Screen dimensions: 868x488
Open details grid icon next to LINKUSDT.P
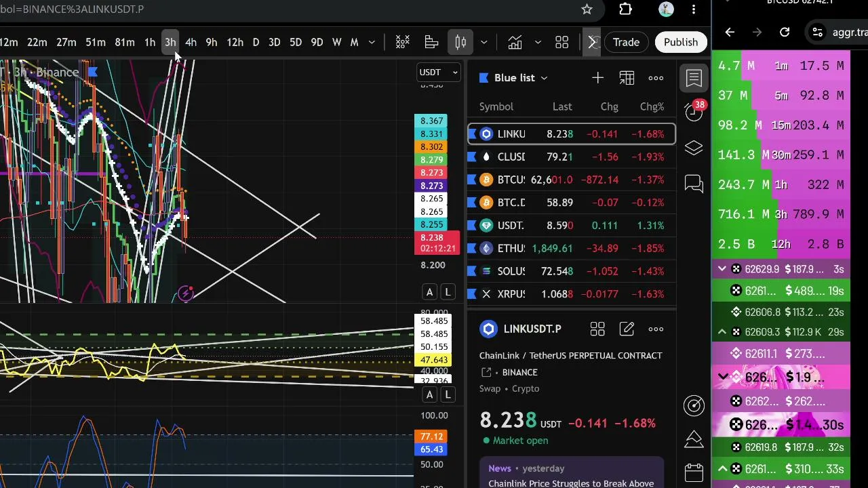[x=597, y=329]
